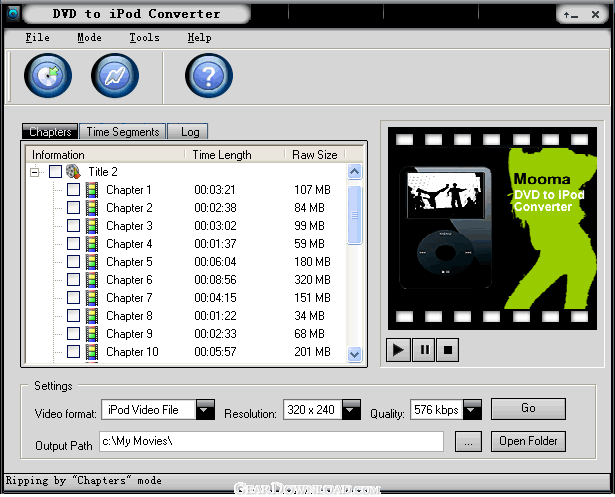Viewport: 615px width, 497px height.
Task: Open the Resolution dropdown
Action: (x=351, y=410)
